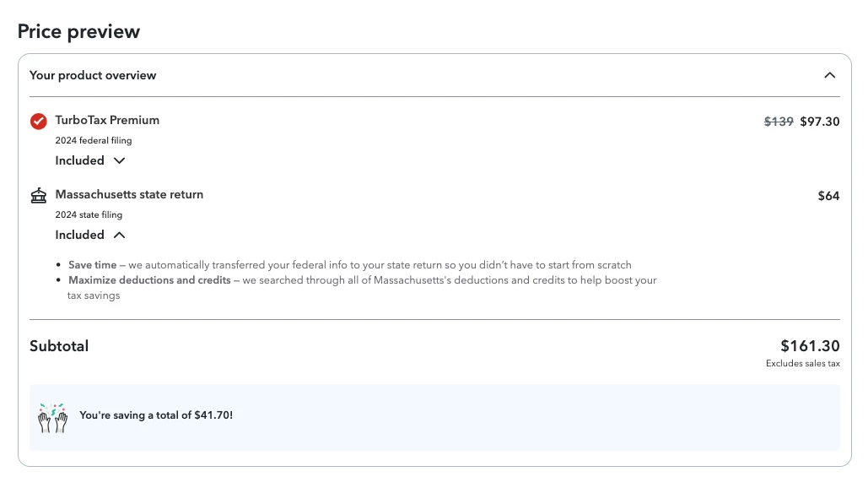Screen dimensions: 868x477
Task: Click the $64 state return price
Action: pos(828,196)
